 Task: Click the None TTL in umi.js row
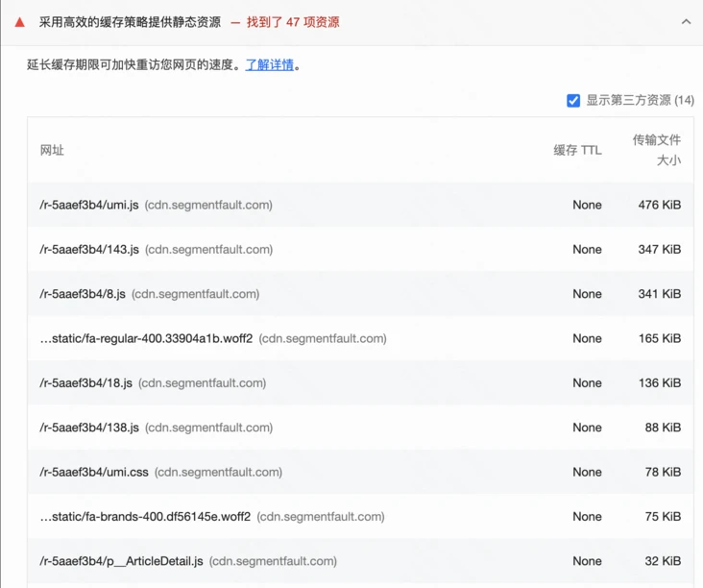[x=588, y=205]
